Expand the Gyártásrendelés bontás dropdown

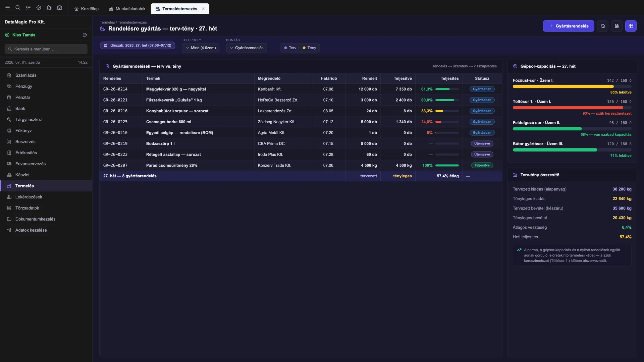coord(247,48)
